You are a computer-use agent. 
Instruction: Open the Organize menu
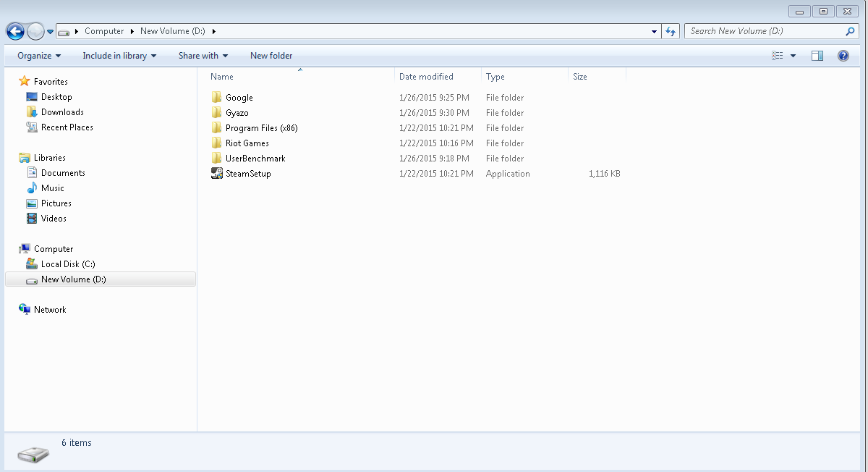click(39, 56)
